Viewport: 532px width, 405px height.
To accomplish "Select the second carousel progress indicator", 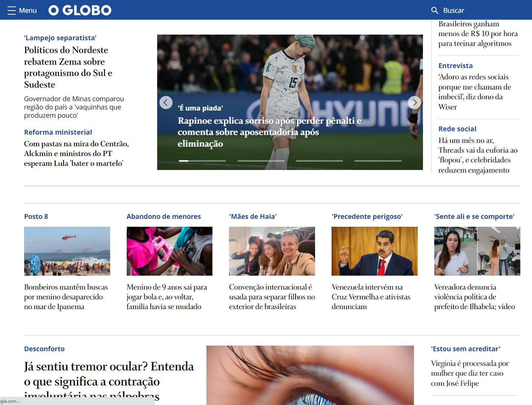I will tap(261, 161).
